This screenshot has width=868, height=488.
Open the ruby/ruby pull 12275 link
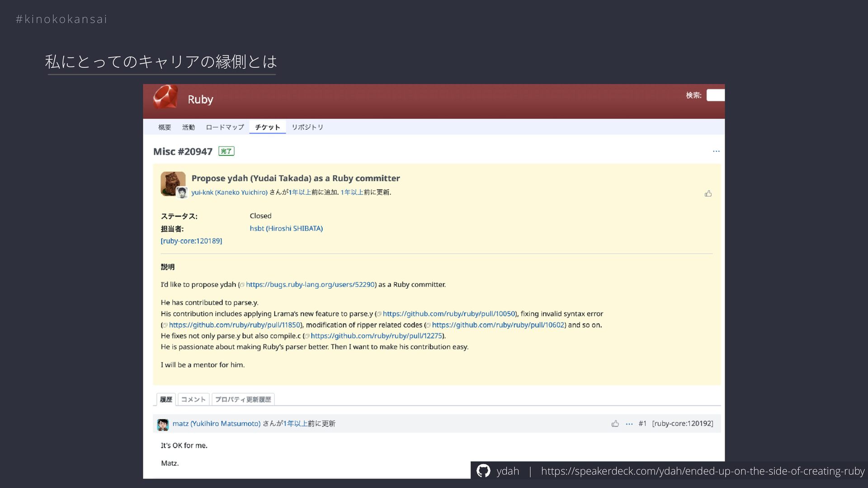376,336
